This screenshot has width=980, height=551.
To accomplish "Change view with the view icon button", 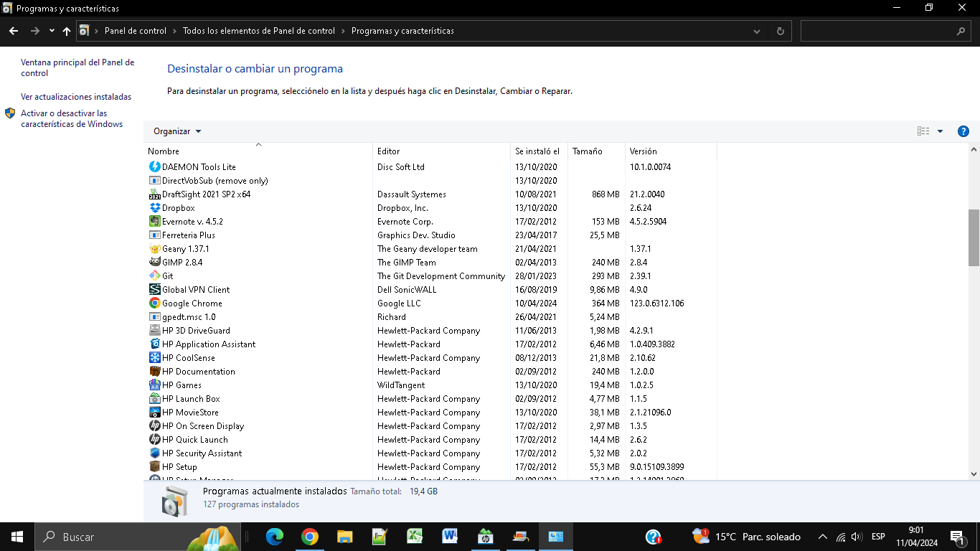I will click(x=923, y=131).
